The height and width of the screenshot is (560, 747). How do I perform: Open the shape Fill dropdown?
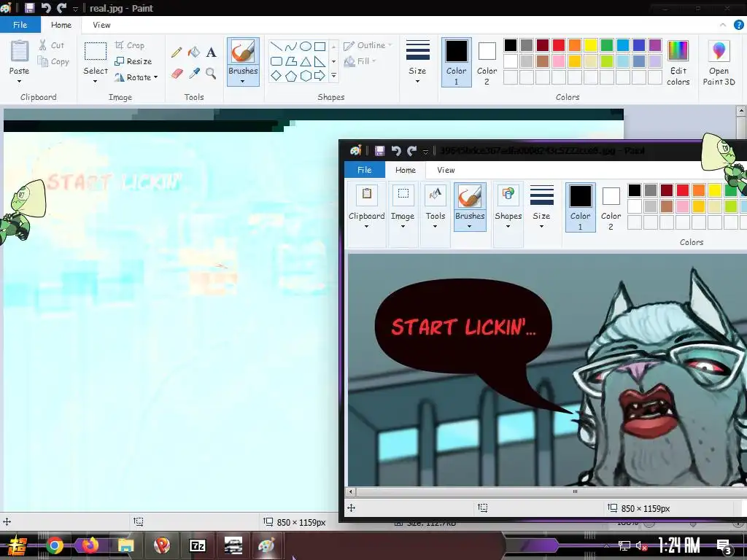pyautogui.click(x=360, y=61)
